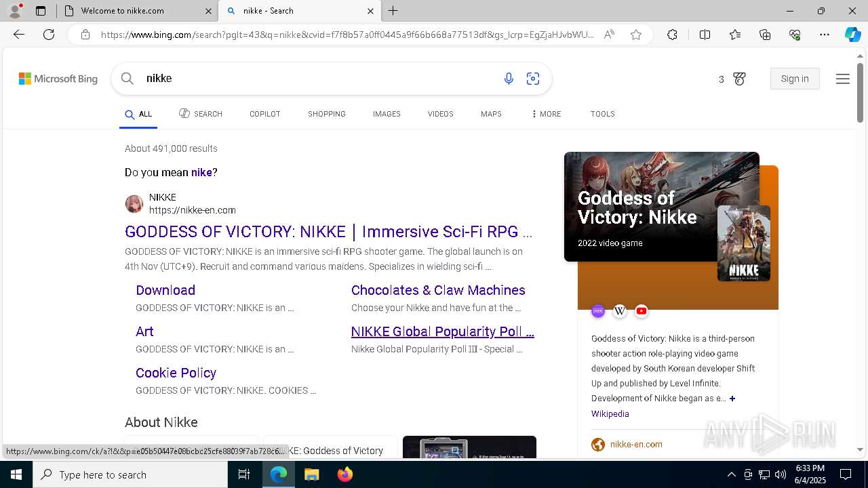Open Chocolates & Claw Machines sitelink
The image size is (868, 488).
(x=438, y=290)
